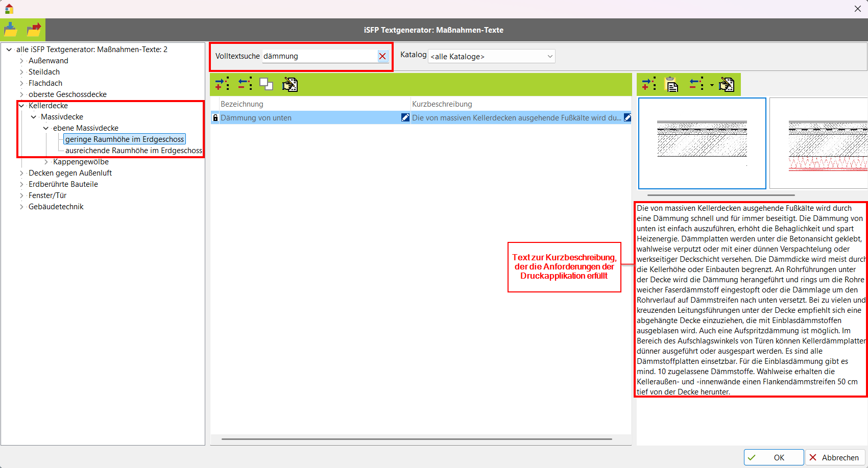Open the Katalog dropdown

(x=491, y=56)
